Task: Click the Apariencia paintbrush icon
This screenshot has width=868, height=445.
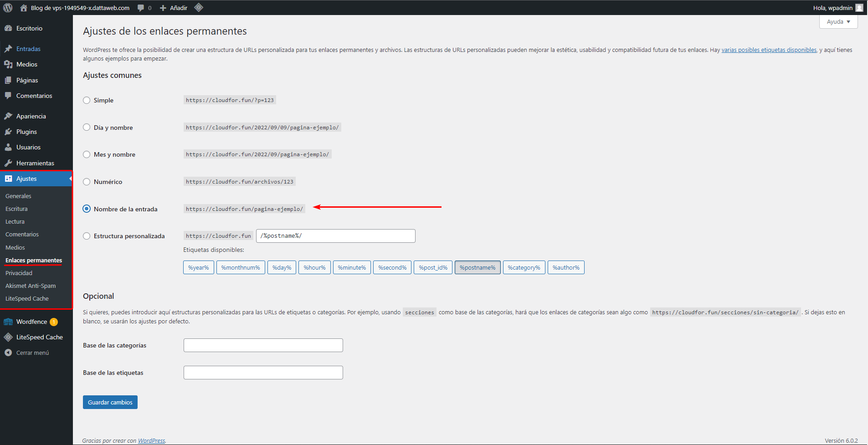Action: (8, 116)
